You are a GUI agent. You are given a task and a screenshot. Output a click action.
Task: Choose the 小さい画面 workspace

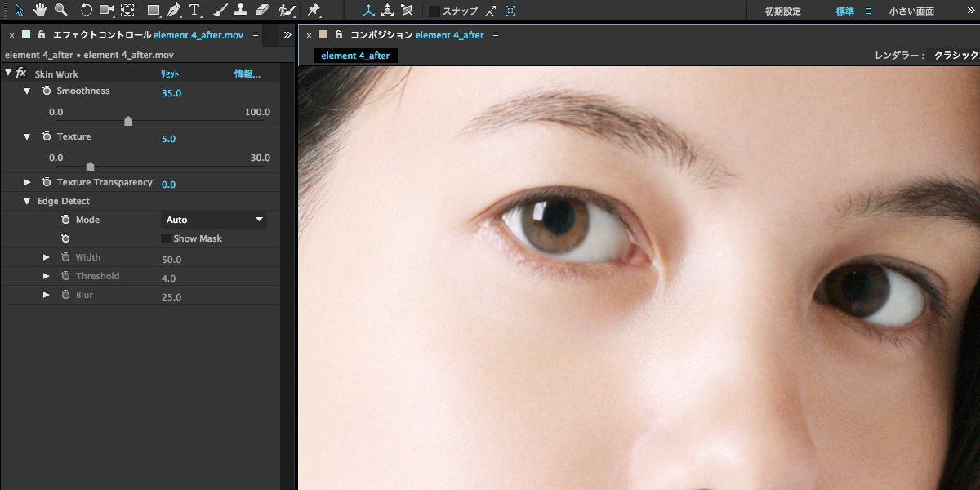tap(911, 11)
